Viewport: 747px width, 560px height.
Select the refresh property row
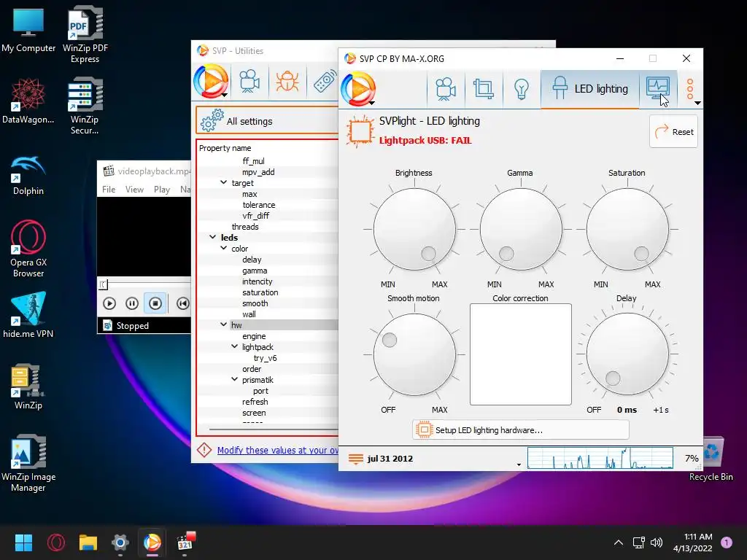(268, 402)
